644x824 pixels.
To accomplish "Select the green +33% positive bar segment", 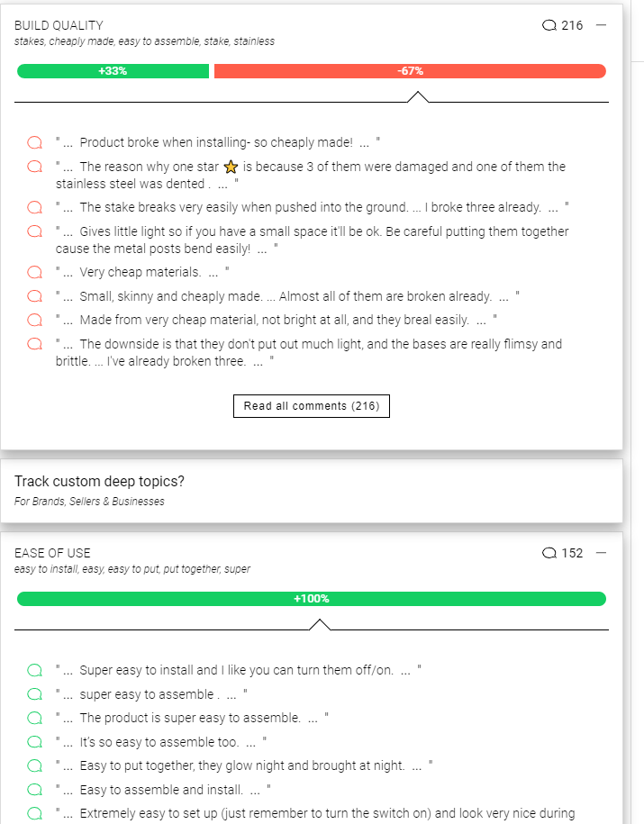I will point(113,71).
